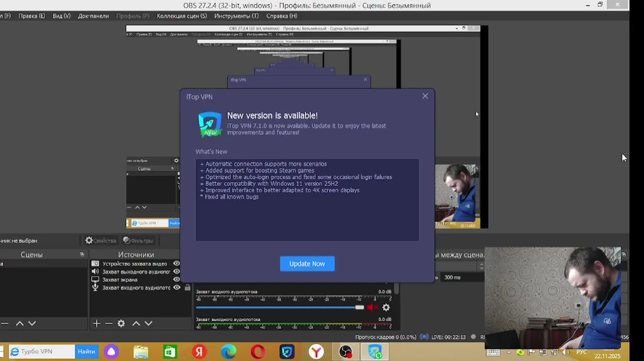Switch to iTop VPN updater taskbar icon
Viewport: 644px width, 361px height.
(x=375, y=352)
